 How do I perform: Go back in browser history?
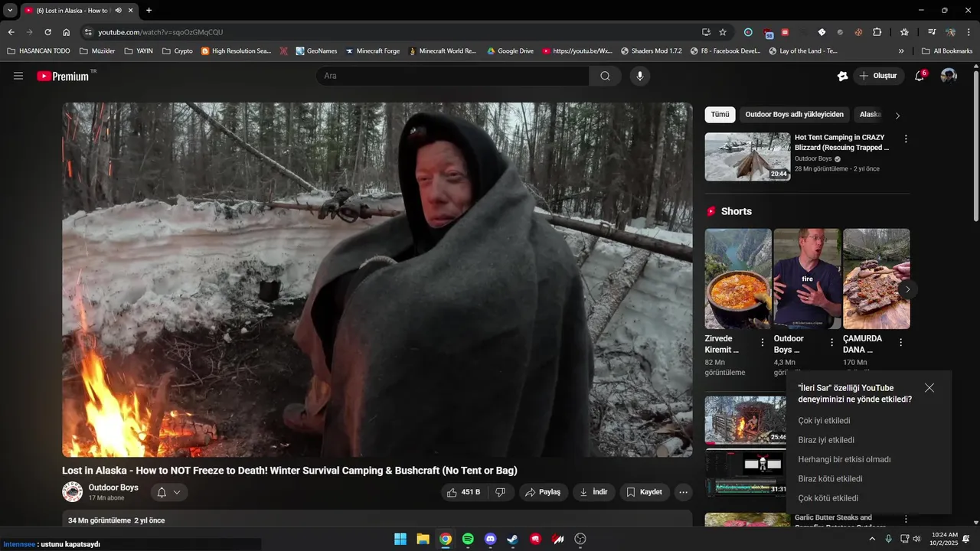coord(11,32)
